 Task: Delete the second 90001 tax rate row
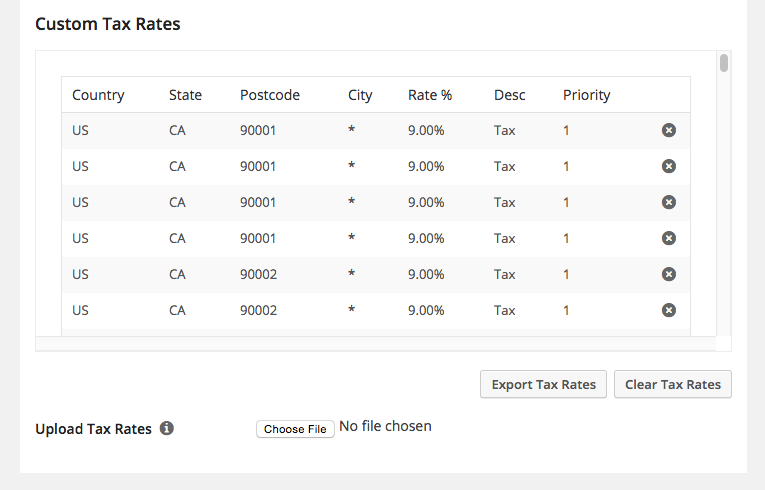[668, 166]
